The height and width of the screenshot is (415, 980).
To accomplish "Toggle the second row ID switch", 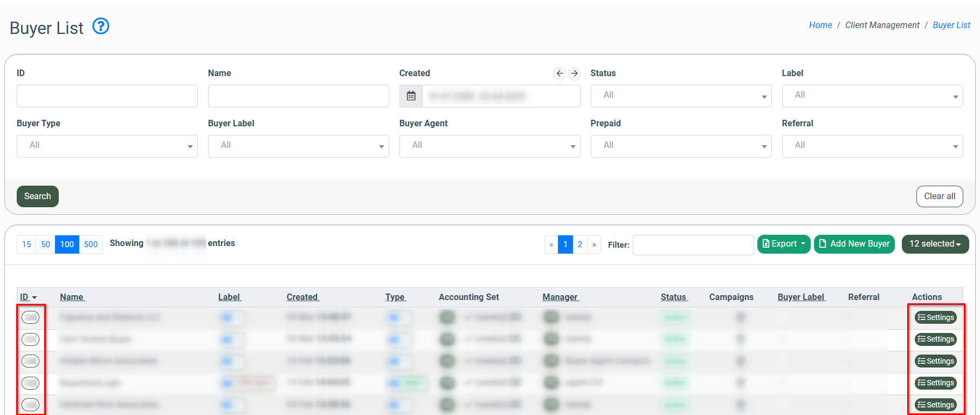I will pos(30,339).
